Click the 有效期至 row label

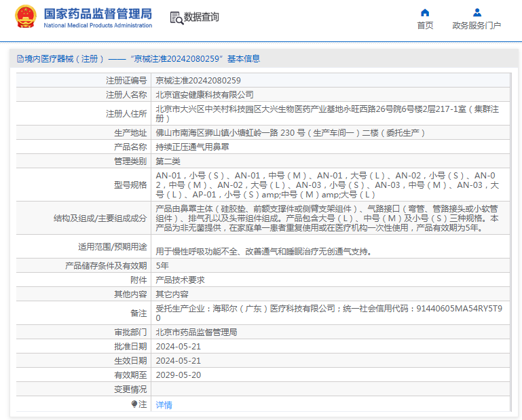(x=130, y=375)
